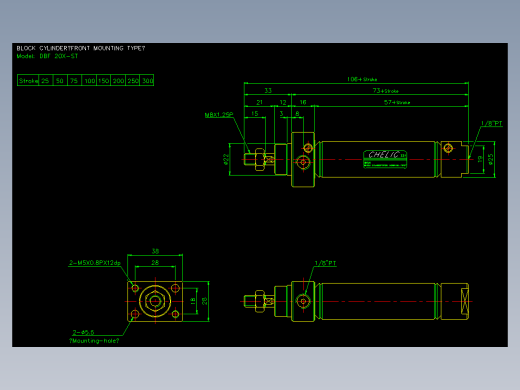The width and height of the screenshot is (520, 390).
Task: Select the 1/8"PT label beside the ø25 dimension
Action: (491, 124)
